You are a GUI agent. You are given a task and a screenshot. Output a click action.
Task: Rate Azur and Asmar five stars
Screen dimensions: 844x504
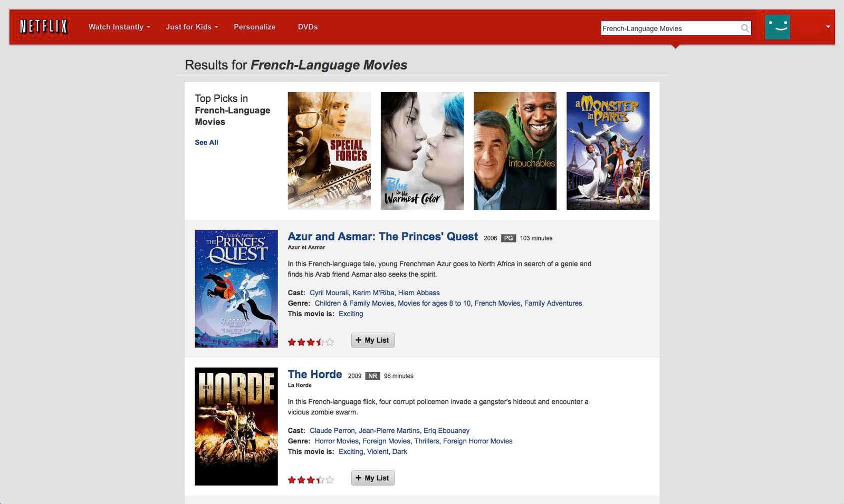point(330,342)
